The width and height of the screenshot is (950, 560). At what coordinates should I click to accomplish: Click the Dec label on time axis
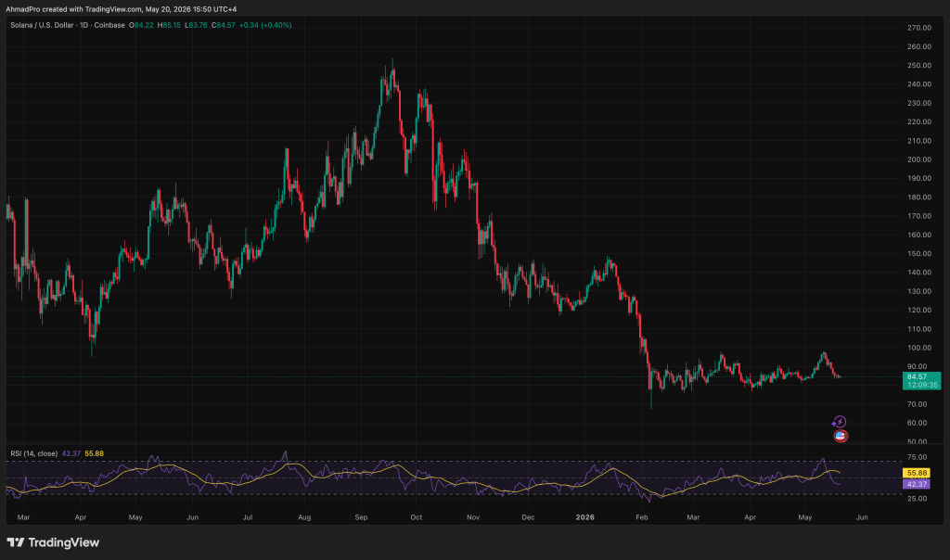(528, 517)
